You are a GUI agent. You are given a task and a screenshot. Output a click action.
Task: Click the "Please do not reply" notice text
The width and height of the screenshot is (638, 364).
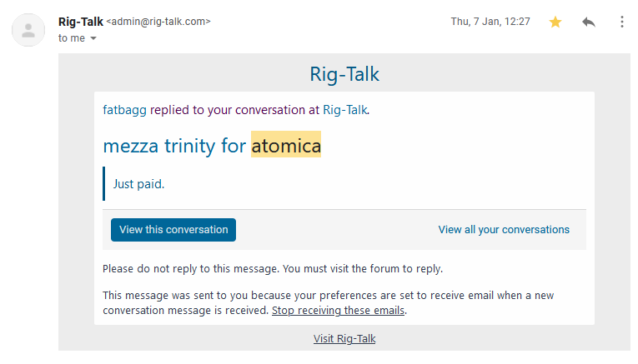click(x=272, y=269)
